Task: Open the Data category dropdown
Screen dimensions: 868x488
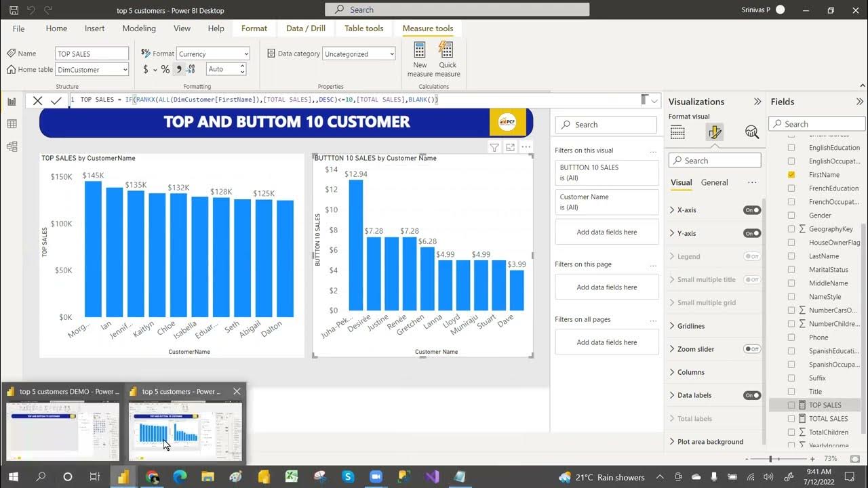Action: pyautogui.click(x=359, y=54)
